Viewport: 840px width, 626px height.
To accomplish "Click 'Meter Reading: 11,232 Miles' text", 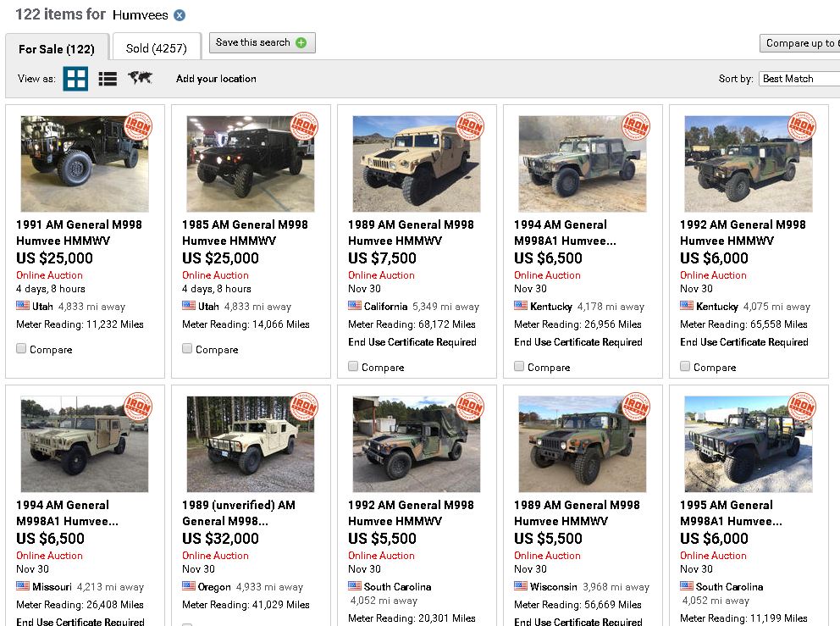I will (80, 324).
